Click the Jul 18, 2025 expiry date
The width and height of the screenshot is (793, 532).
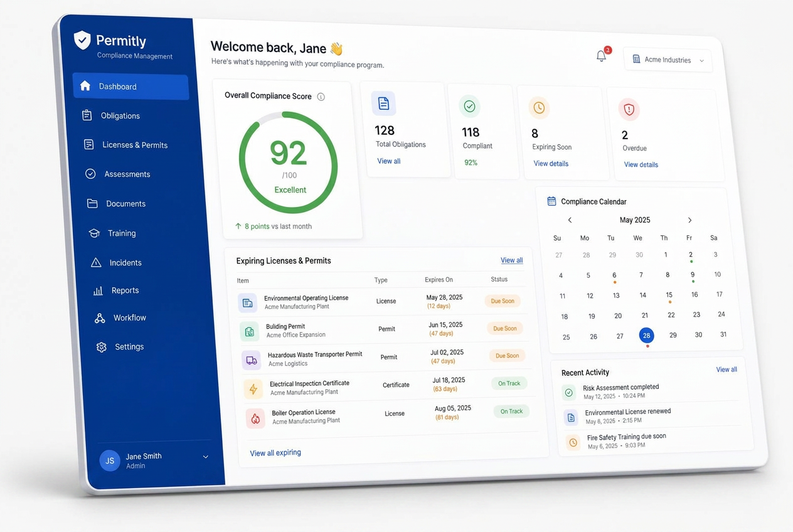pyautogui.click(x=449, y=380)
